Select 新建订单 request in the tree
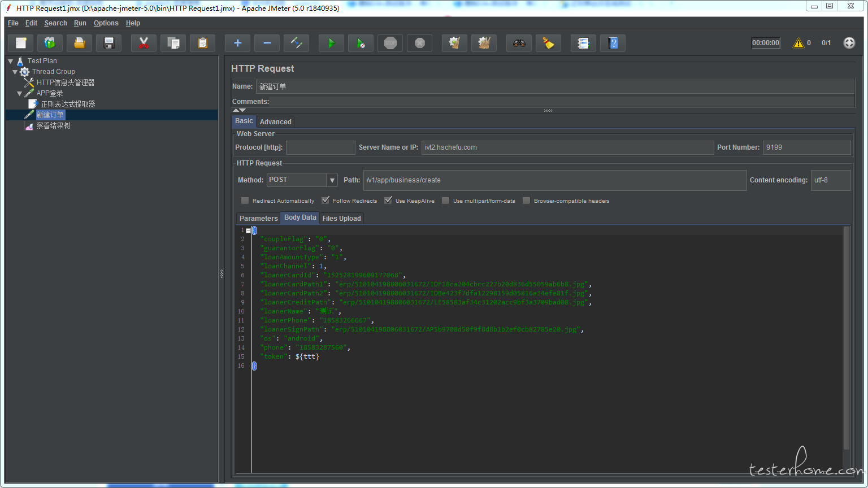The image size is (868, 488). coord(50,115)
